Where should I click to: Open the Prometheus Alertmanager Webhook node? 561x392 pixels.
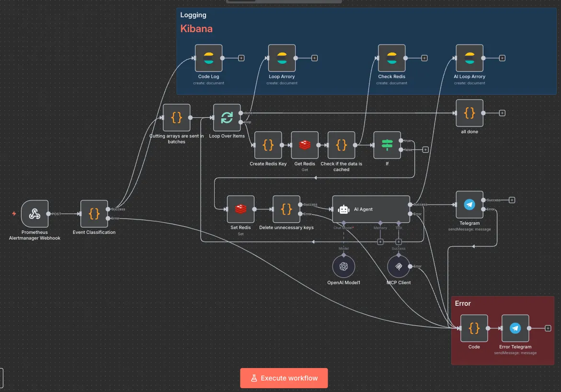coord(34,214)
